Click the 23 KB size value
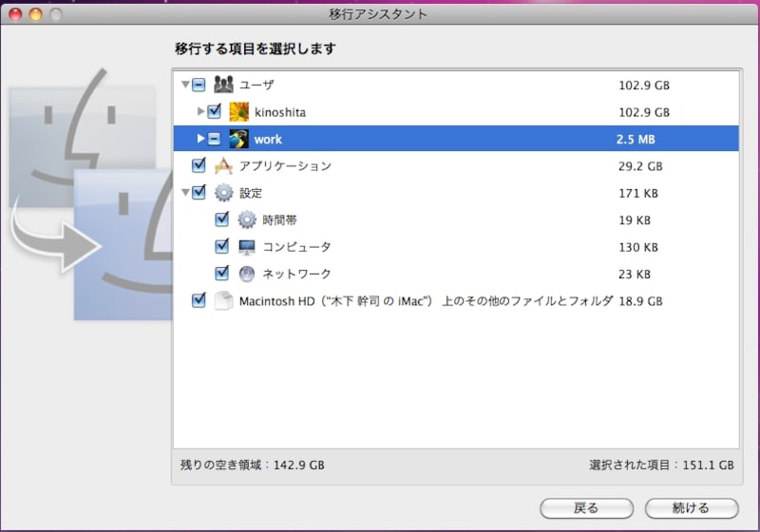 pyautogui.click(x=635, y=275)
